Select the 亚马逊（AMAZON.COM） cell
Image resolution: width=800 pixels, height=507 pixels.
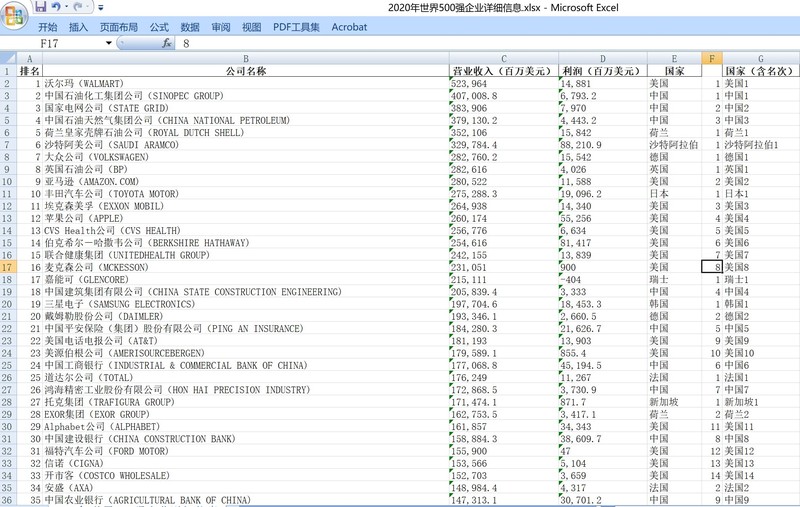[x=245, y=181]
